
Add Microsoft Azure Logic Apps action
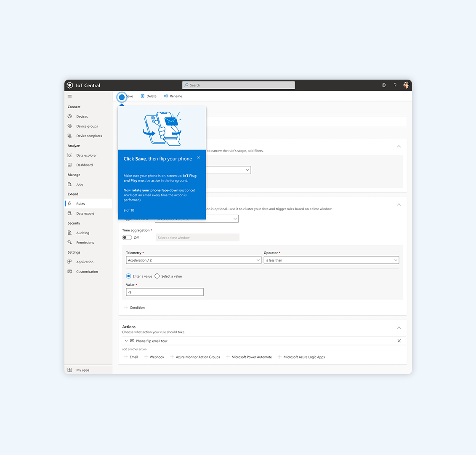tap(301, 357)
